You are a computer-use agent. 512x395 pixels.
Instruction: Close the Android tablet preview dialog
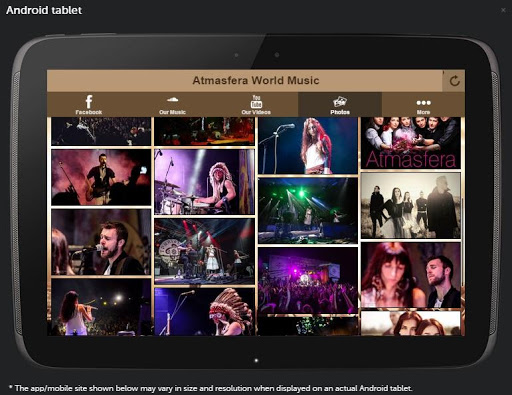tap(503, 10)
